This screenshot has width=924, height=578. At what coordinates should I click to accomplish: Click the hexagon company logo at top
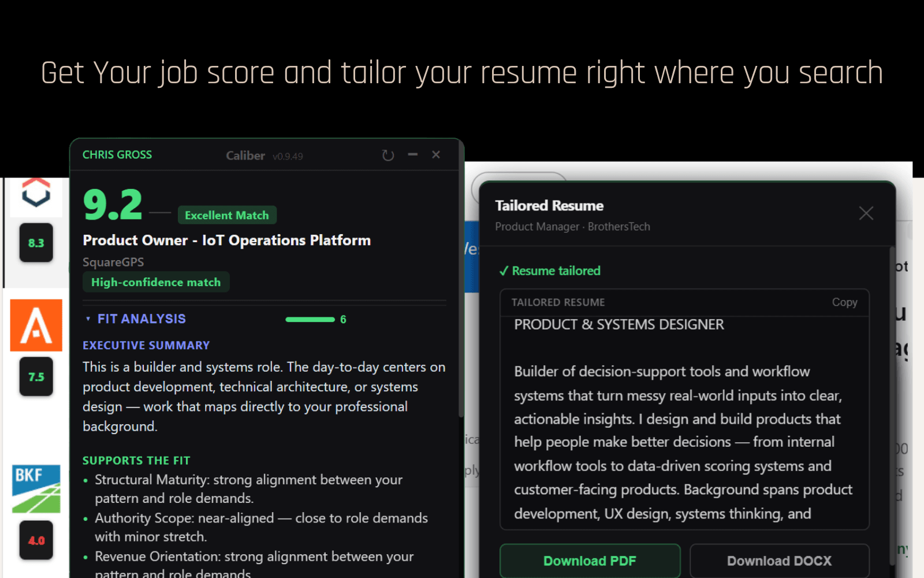coord(36,192)
